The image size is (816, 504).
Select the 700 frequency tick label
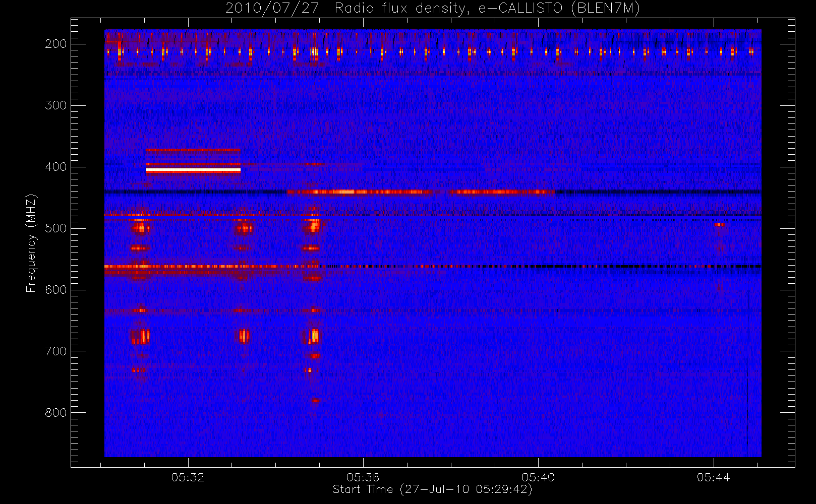[x=55, y=351]
